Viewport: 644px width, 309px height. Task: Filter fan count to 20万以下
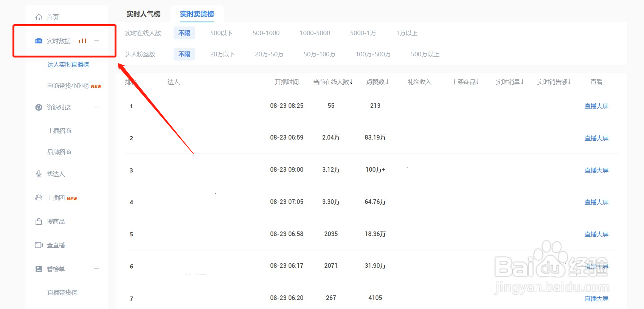click(223, 54)
